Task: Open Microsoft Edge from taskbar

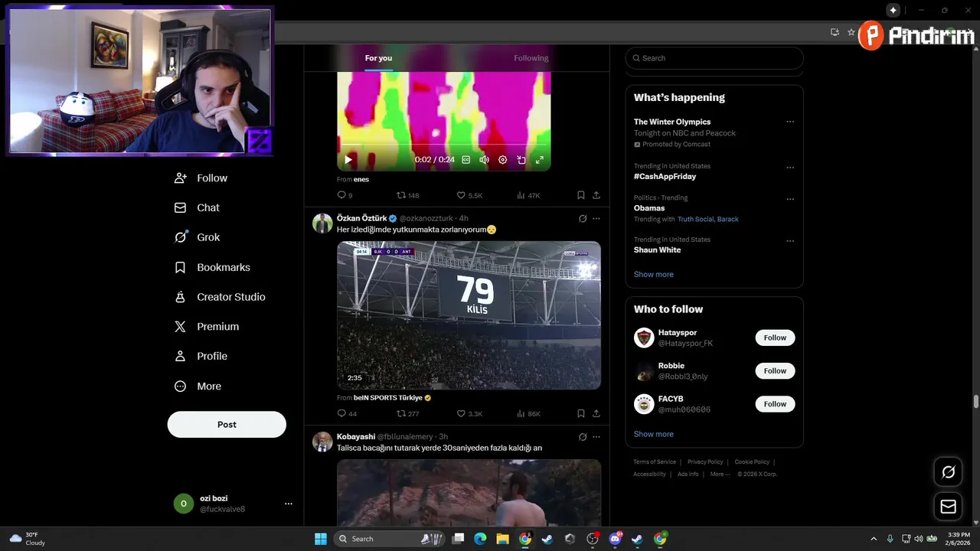Action: 480,539
